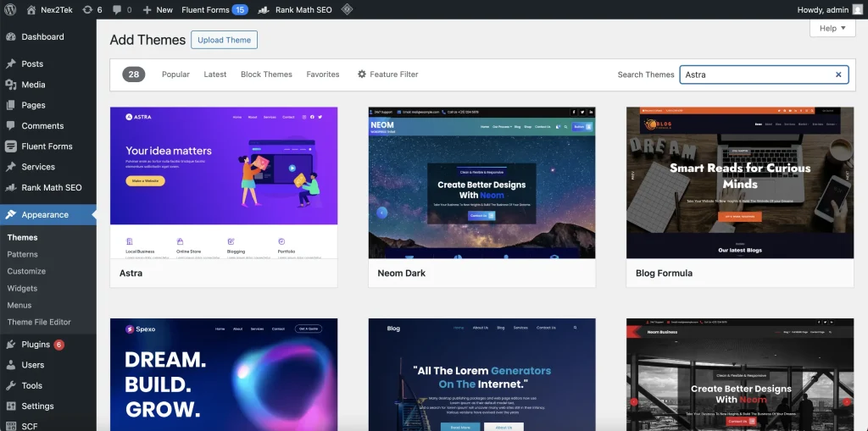Open the Spexo theme thumbnail

pos(224,374)
